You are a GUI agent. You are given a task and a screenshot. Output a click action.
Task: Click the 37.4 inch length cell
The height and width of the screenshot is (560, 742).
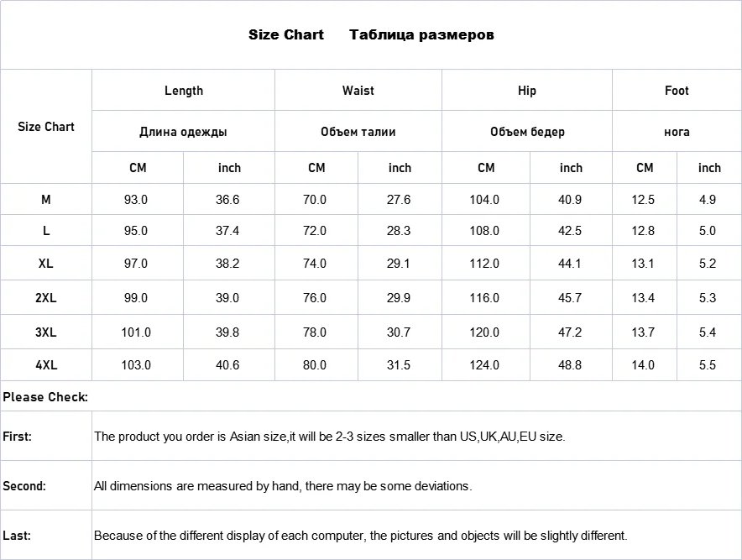point(227,231)
